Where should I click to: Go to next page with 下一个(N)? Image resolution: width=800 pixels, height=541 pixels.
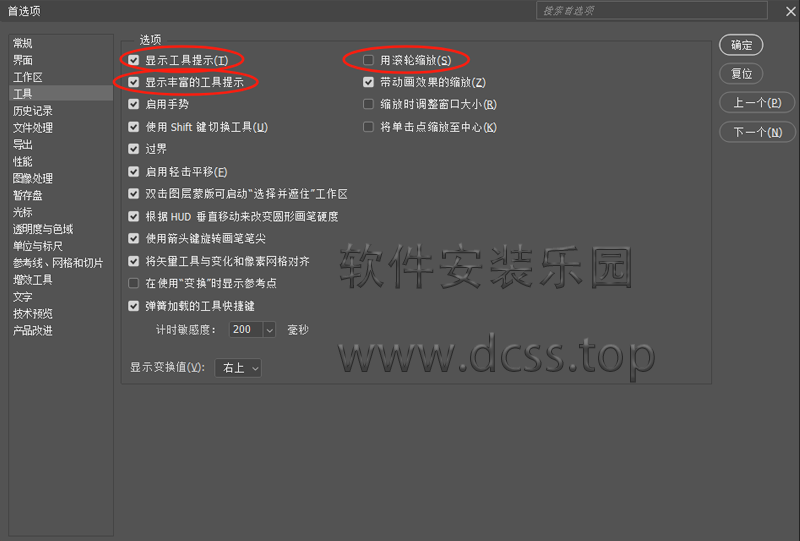pyautogui.click(x=757, y=132)
